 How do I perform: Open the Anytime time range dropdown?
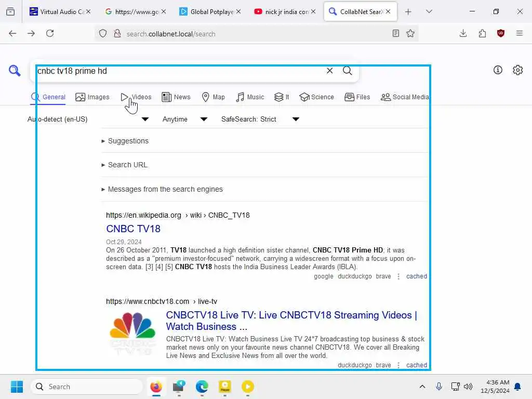pos(184,119)
